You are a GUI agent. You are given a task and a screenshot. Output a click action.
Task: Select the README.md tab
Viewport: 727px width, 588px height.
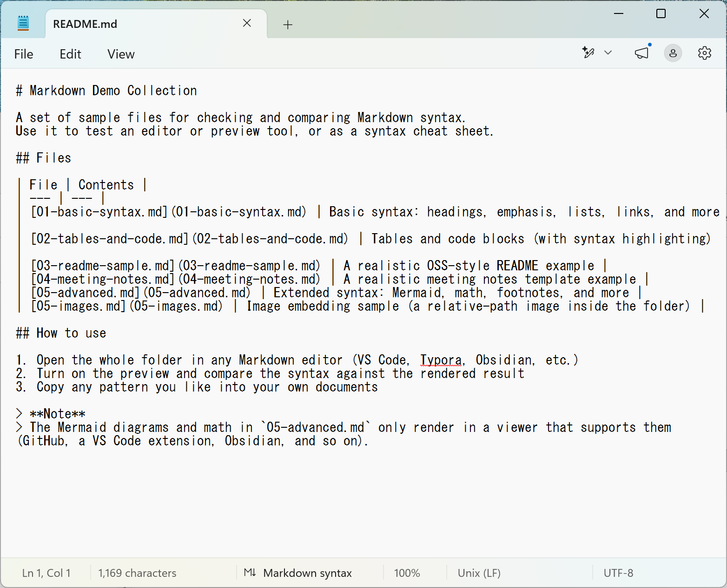pos(156,24)
